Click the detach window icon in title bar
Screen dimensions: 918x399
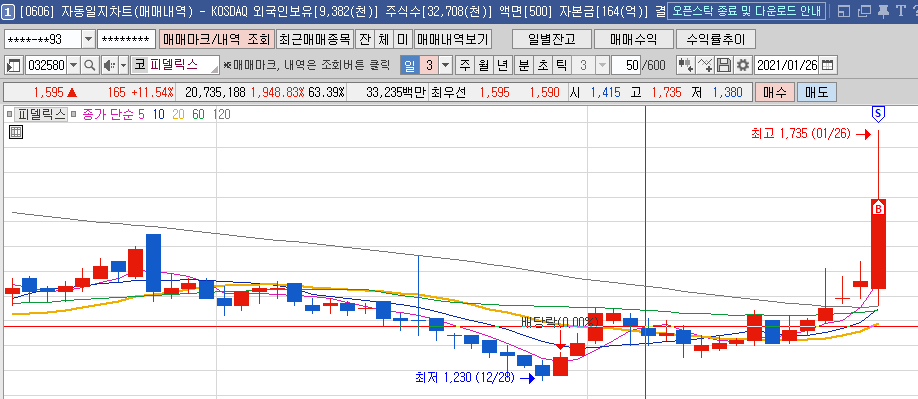pyautogui.click(x=864, y=11)
